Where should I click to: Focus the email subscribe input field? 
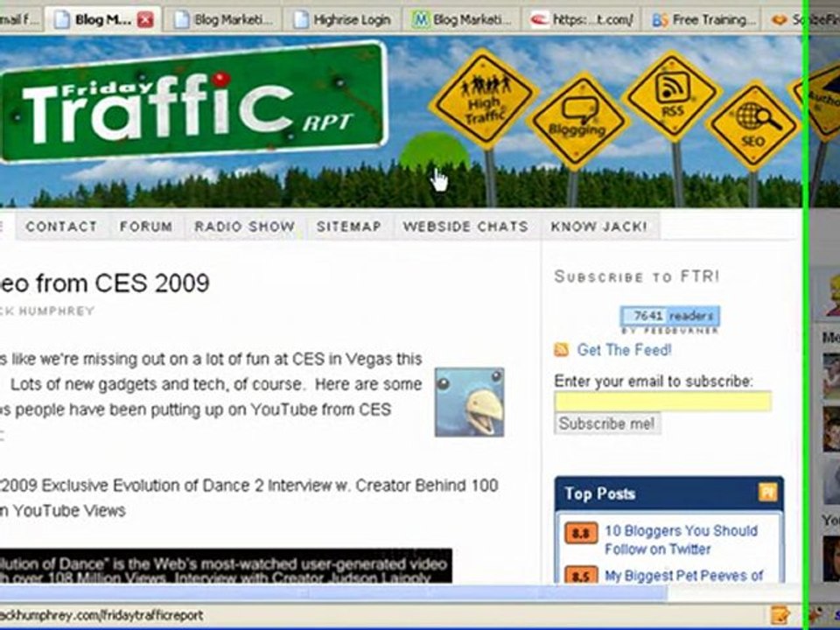pos(662,402)
